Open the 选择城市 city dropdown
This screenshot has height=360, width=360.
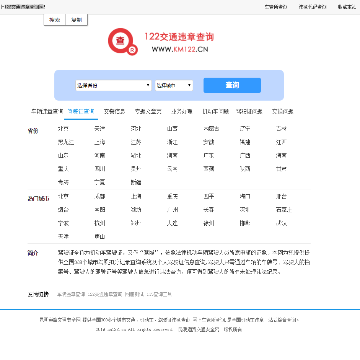pyautogui.click(x=174, y=85)
